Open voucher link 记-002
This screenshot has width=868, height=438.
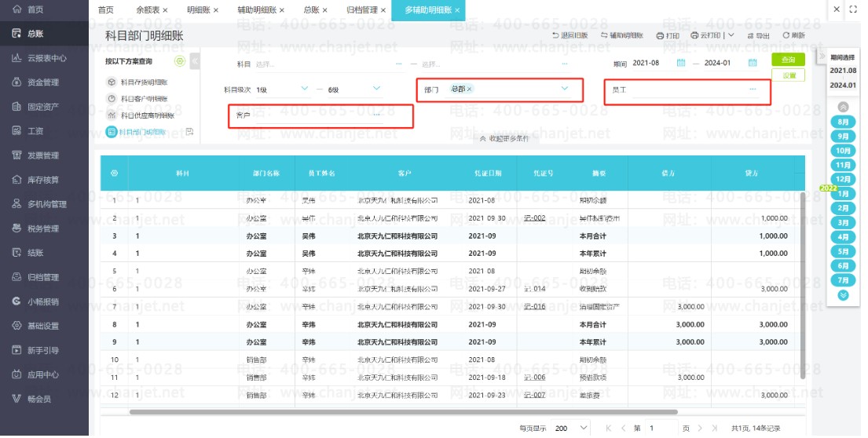click(534, 218)
